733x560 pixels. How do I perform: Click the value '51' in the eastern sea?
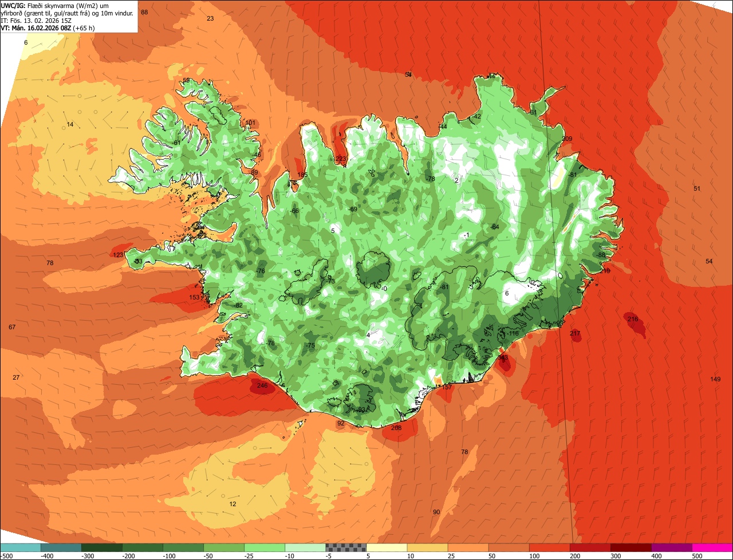(x=697, y=188)
